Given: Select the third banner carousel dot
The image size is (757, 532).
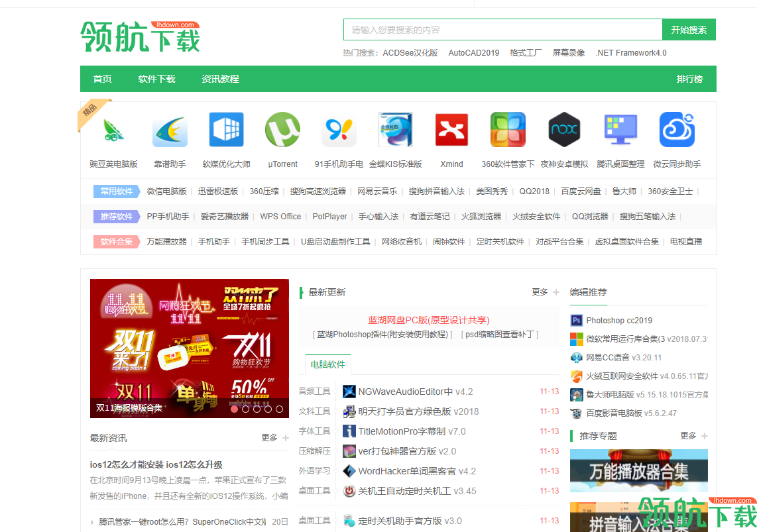Looking at the screenshot, I should pyautogui.click(x=257, y=409).
